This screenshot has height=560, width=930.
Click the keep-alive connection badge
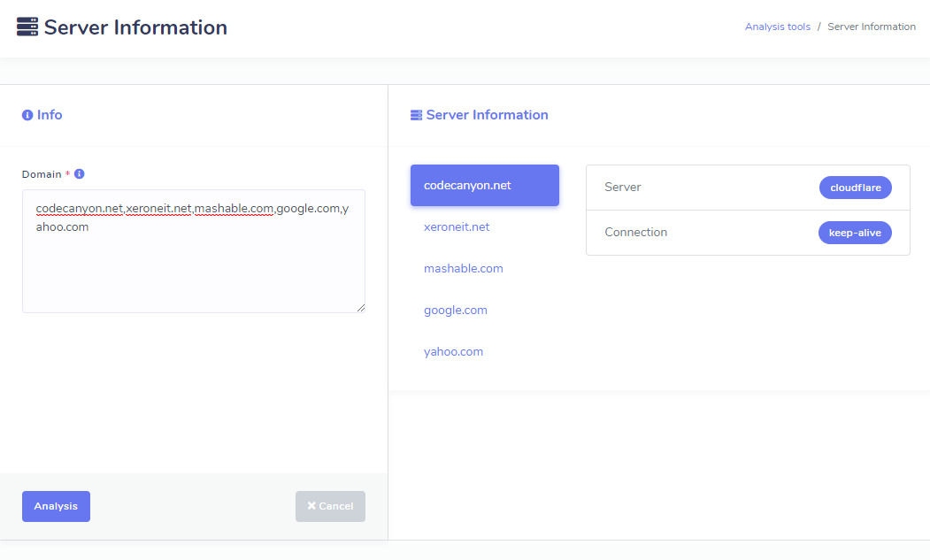pos(855,233)
